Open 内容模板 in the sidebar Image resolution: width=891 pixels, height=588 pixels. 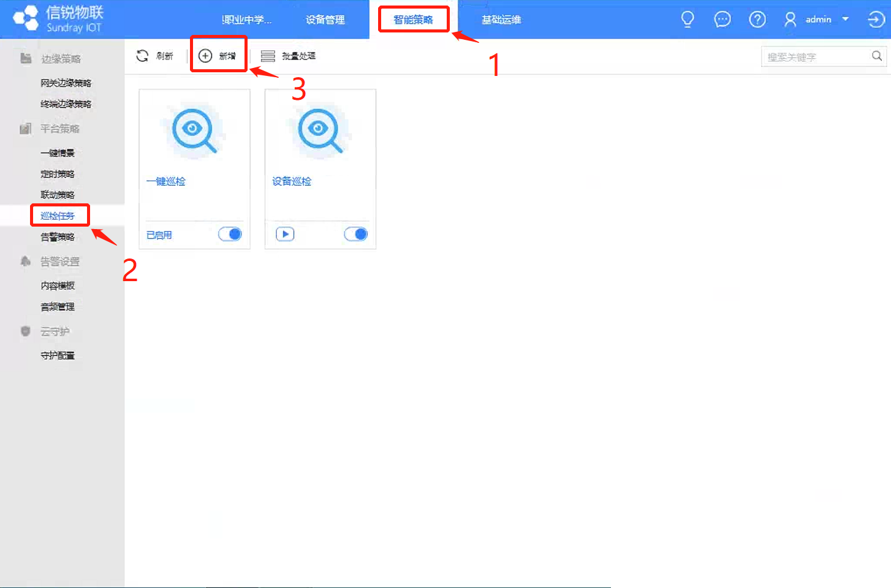(x=58, y=285)
